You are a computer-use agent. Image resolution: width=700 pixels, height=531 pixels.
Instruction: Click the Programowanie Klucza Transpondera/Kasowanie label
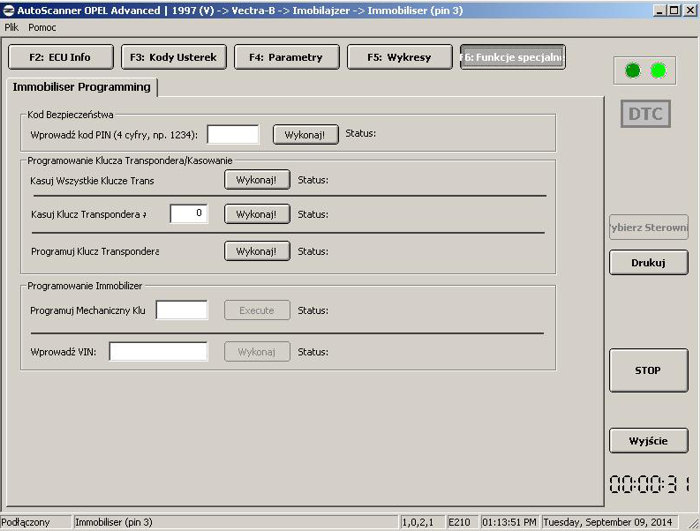(x=130, y=161)
